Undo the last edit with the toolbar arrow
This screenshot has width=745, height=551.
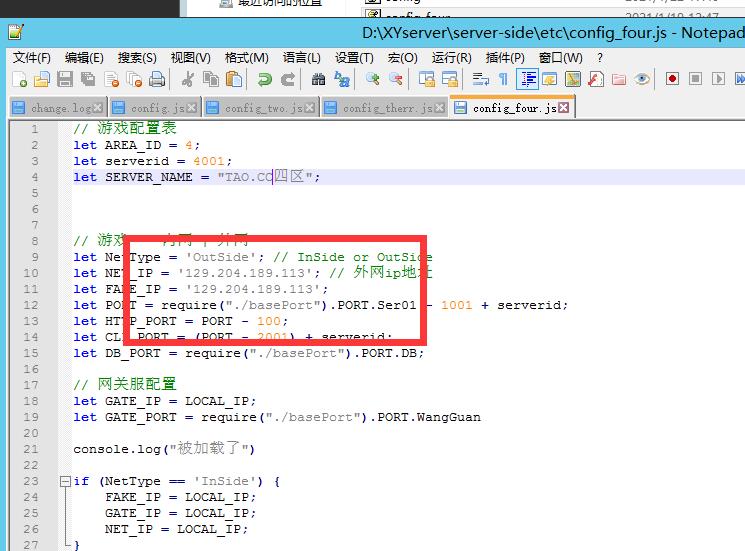tap(264, 79)
